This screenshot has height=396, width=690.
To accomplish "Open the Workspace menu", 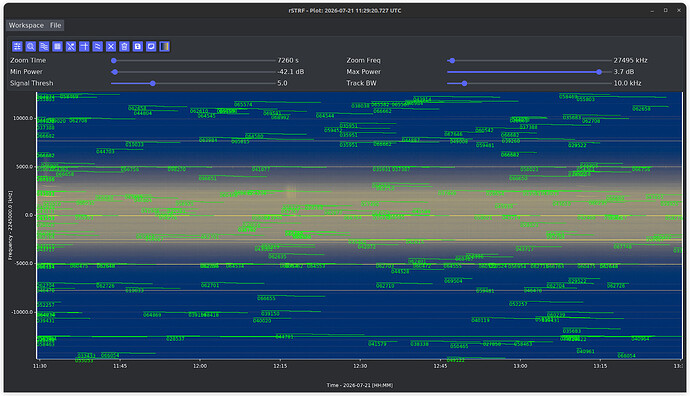I will pos(26,26).
